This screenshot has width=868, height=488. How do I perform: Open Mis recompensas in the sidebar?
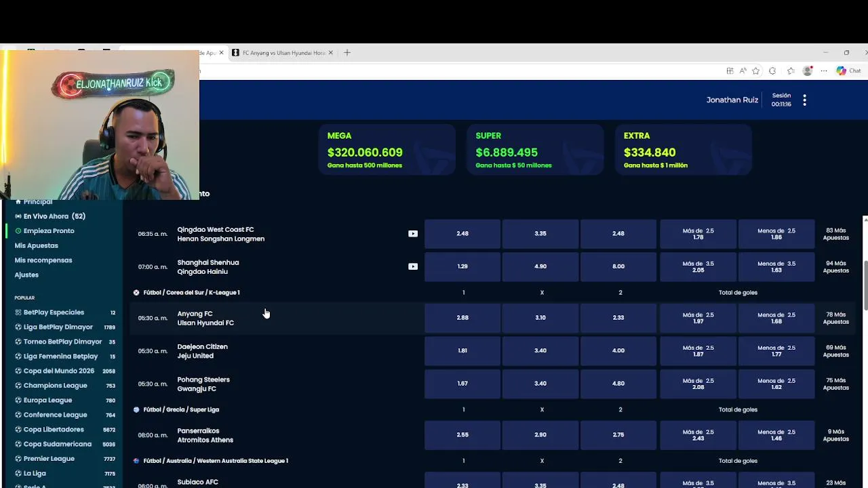43,260
